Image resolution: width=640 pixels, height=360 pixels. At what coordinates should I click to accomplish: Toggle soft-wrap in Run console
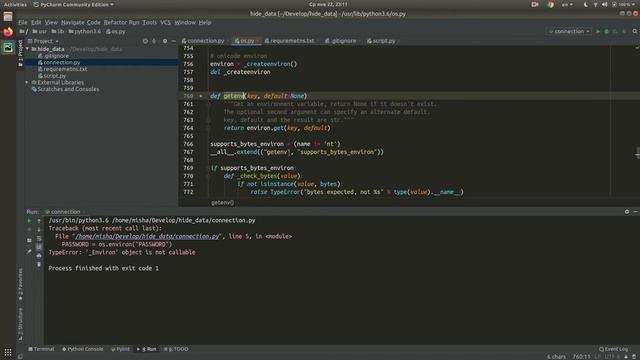point(39,239)
